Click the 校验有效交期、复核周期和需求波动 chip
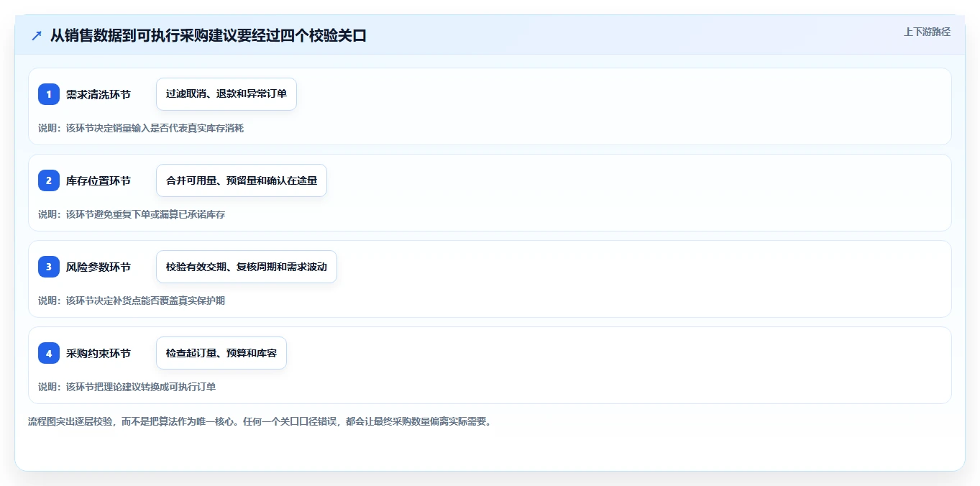 point(247,267)
